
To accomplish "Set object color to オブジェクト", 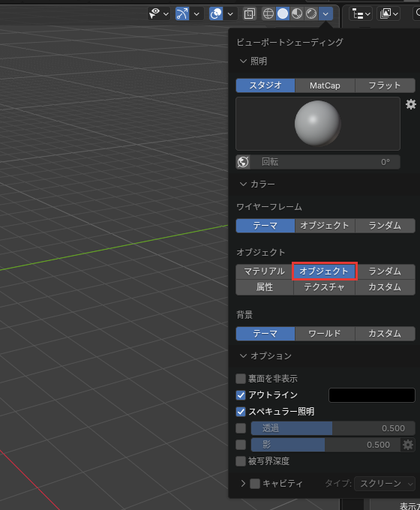I will (x=325, y=271).
